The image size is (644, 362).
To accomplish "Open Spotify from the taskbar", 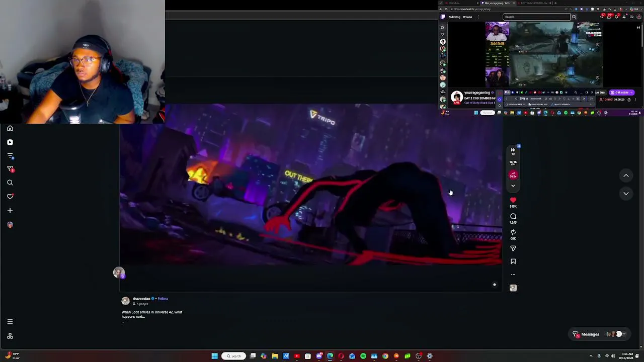I will pyautogui.click(x=363, y=356).
